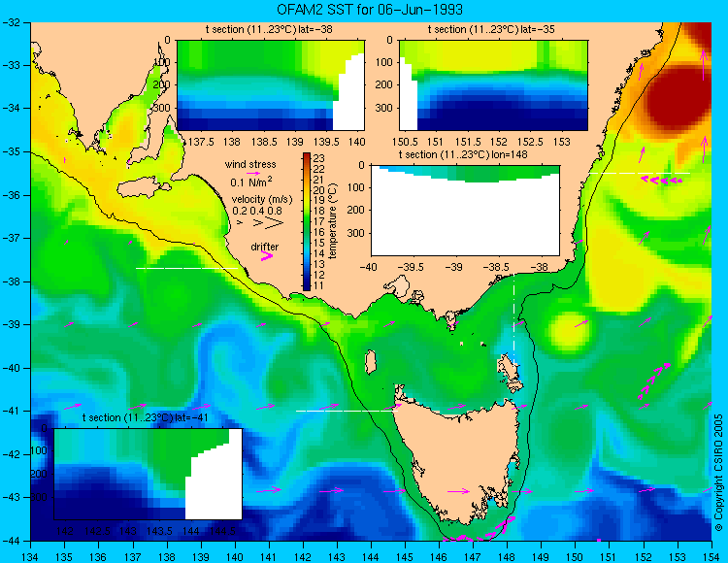Click the 't section (11..23°C) lat=-41' heading

146,417
